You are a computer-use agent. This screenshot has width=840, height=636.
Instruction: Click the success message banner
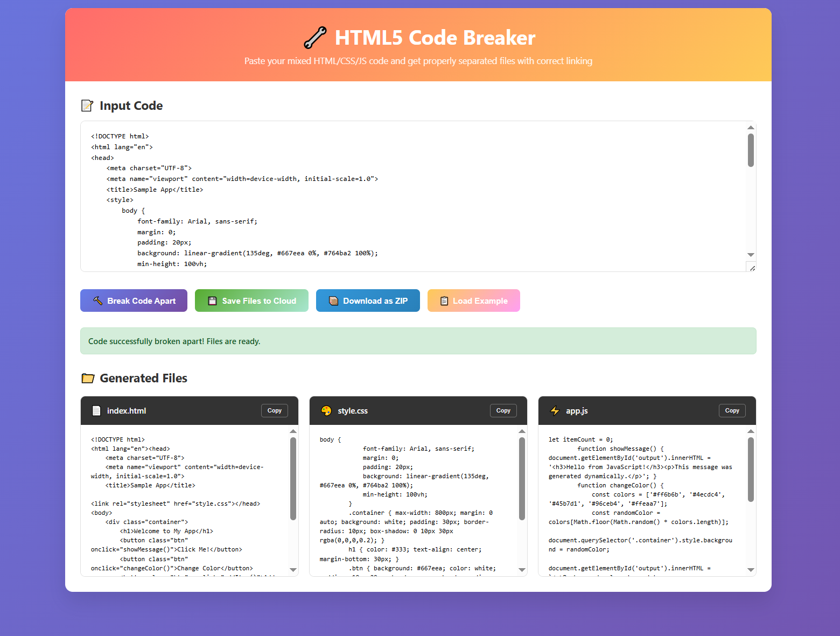click(418, 341)
